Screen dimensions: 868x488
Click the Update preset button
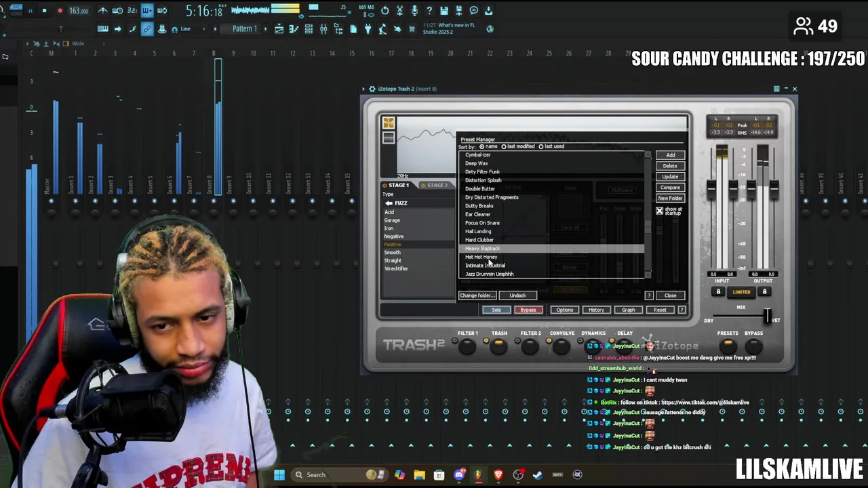pos(670,177)
